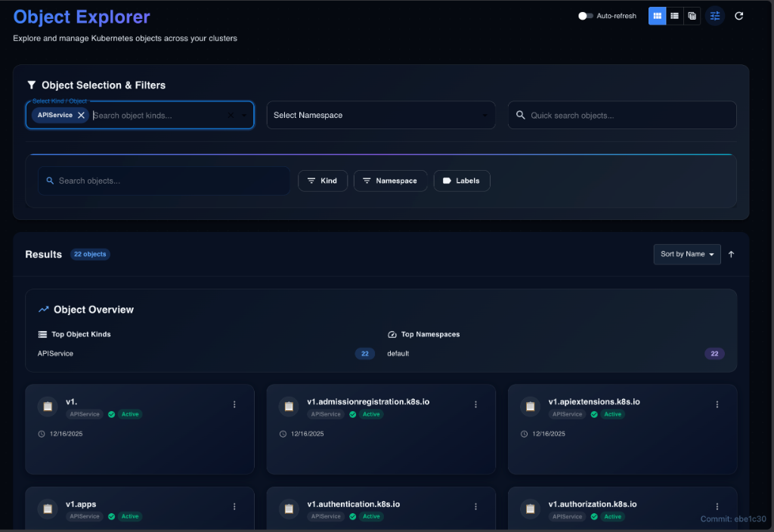This screenshot has height=532, width=774.
Task: Click the Namespace filter button
Action: pyautogui.click(x=390, y=181)
